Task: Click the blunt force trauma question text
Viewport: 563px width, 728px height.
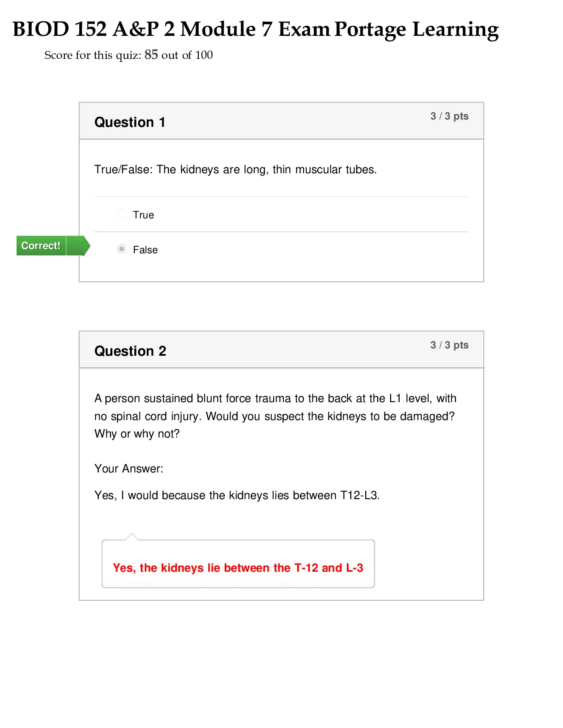Action: click(276, 416)
